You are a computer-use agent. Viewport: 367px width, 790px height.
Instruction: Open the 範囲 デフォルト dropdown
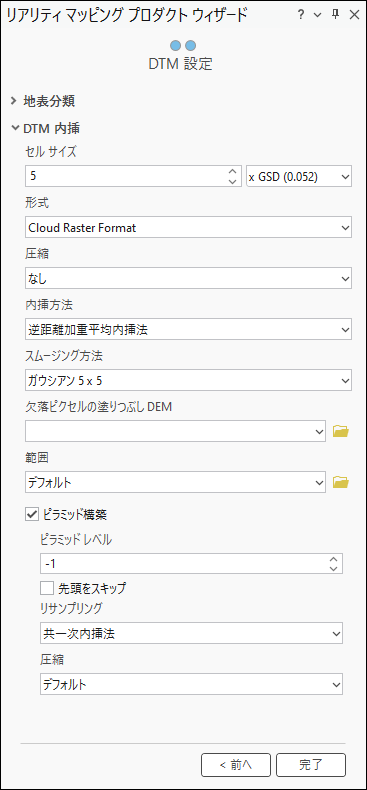coord(175,482)
